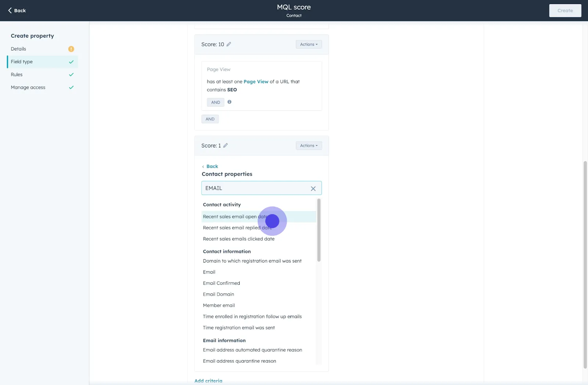Click the Details warning indicator
Image resolution: width=588 pixels, height=385 pixels.
tap(71, 49)
